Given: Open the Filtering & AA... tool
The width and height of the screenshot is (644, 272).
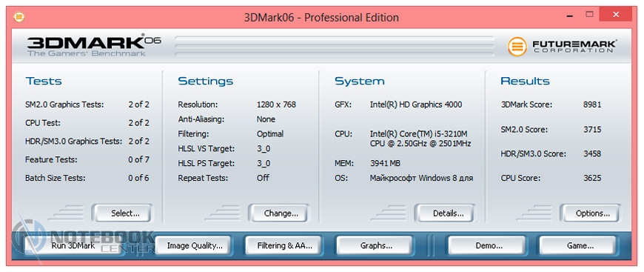Looking at the screenshot, I should (x=284, y=245).
